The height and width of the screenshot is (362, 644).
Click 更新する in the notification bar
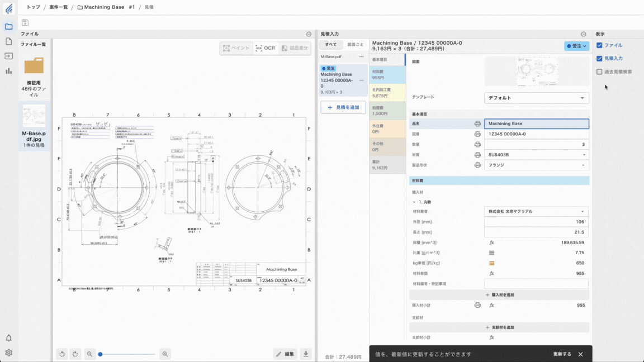pos(562,354)
